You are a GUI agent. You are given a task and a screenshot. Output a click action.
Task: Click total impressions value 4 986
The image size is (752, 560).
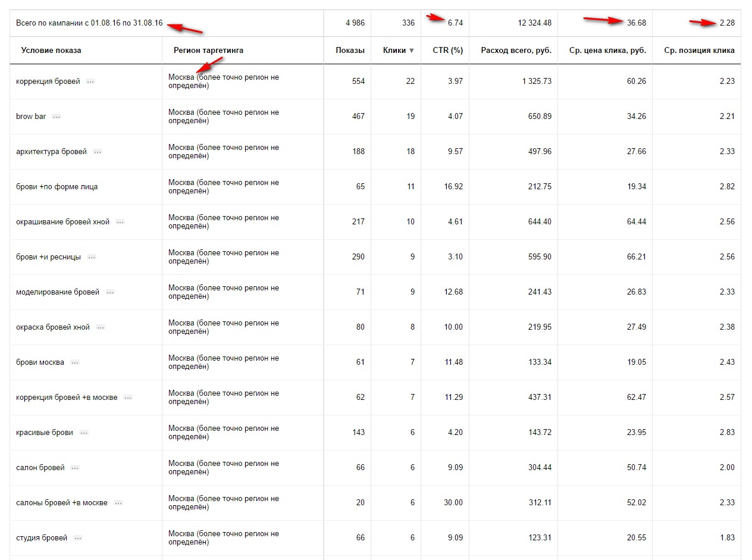355,23
